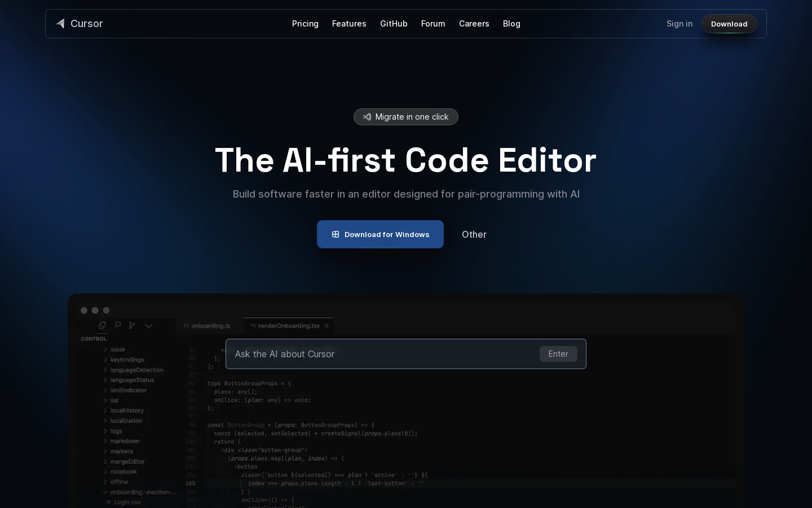This screenshot has height=508, width=812.
Task: Expand the mergeEditor folder
Action: point(127,461)
